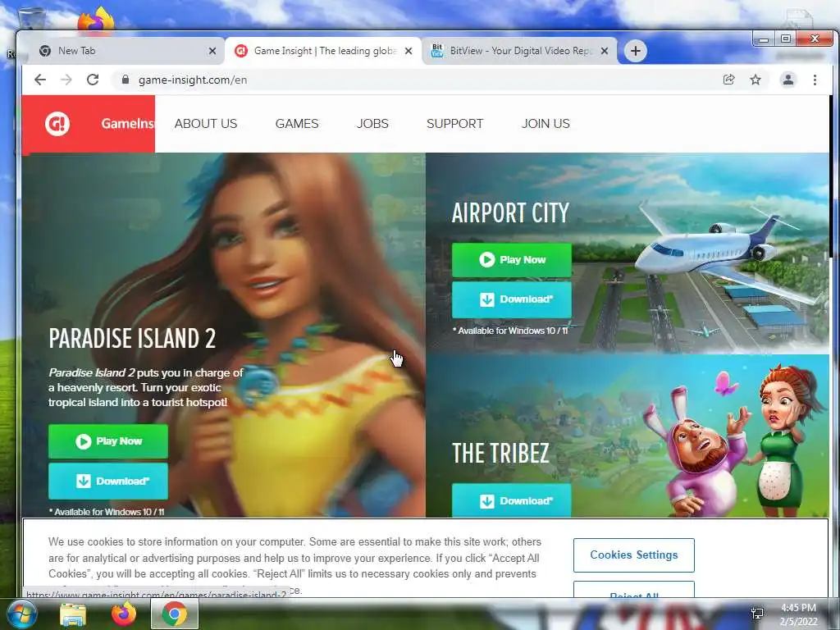The height and width of the screenshot is (630, 840).
Task: Click the AIRPORT CITY title
Action: [x=510, y=212]
